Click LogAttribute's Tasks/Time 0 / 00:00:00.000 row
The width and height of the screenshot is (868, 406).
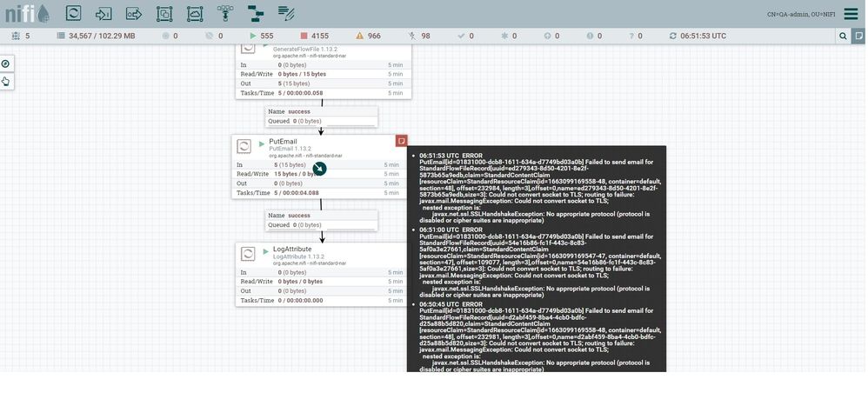(x=324, y=300)
